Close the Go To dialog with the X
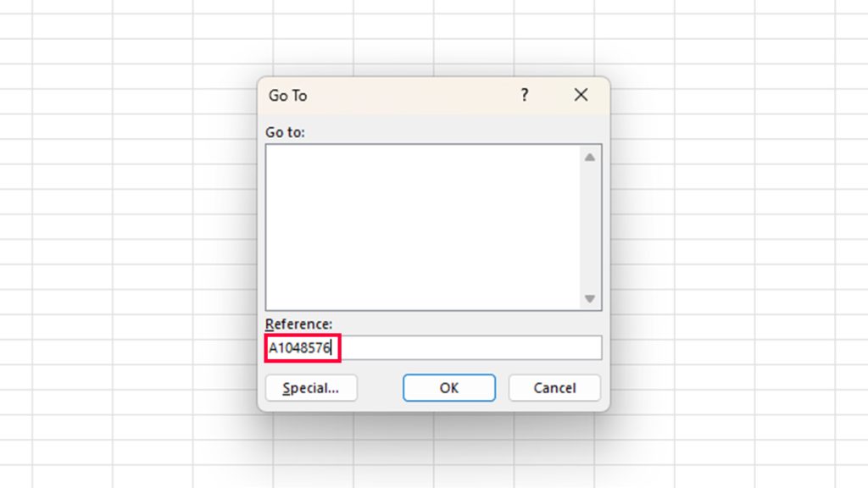This screenshot has height=488, width=868. coord(580,95)
